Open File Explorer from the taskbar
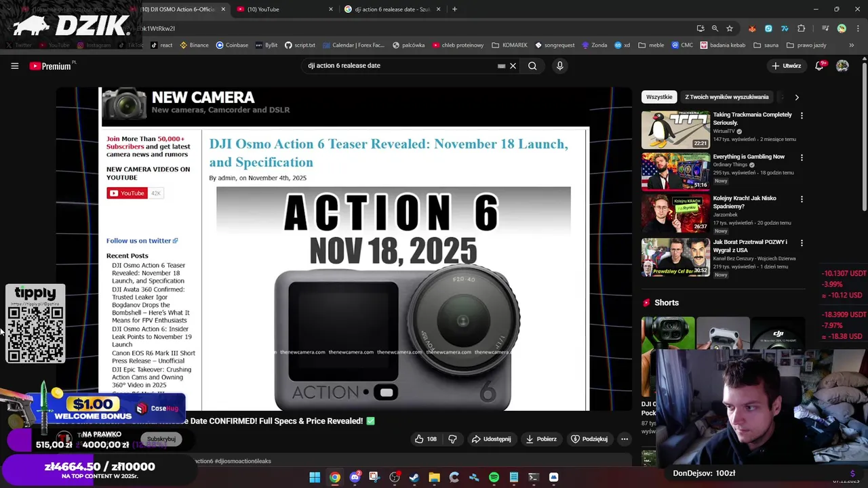This screenshot has width=868, height=488. (x=434, y=477)
